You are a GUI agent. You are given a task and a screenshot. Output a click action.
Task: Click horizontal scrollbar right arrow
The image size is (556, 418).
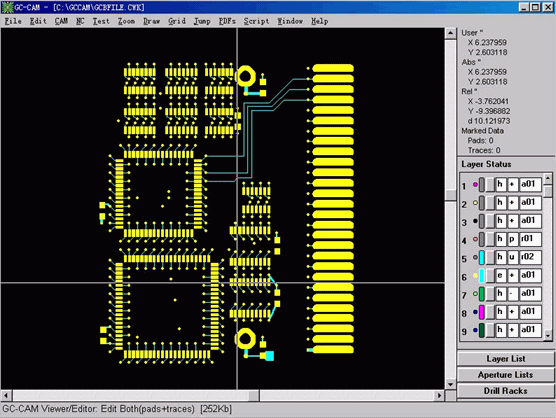(x=440, y=395)
